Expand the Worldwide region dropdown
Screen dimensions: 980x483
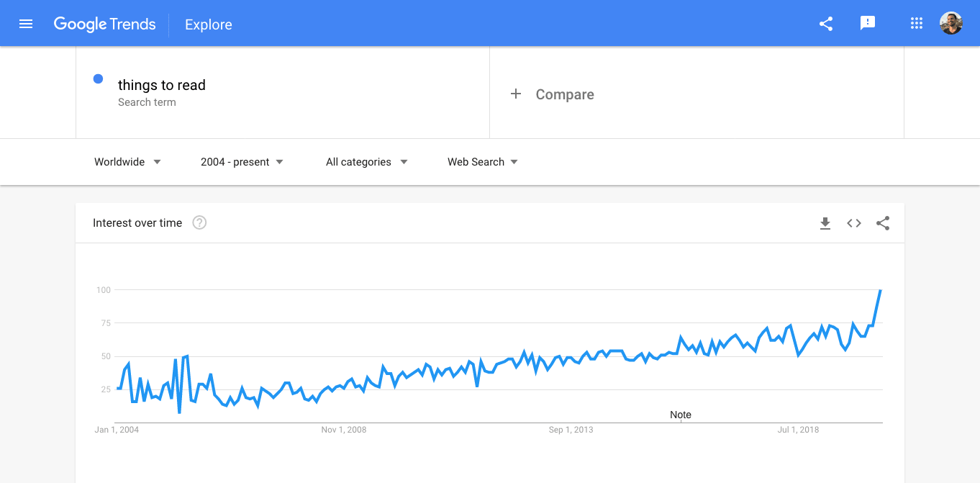[x=127, y=162]
